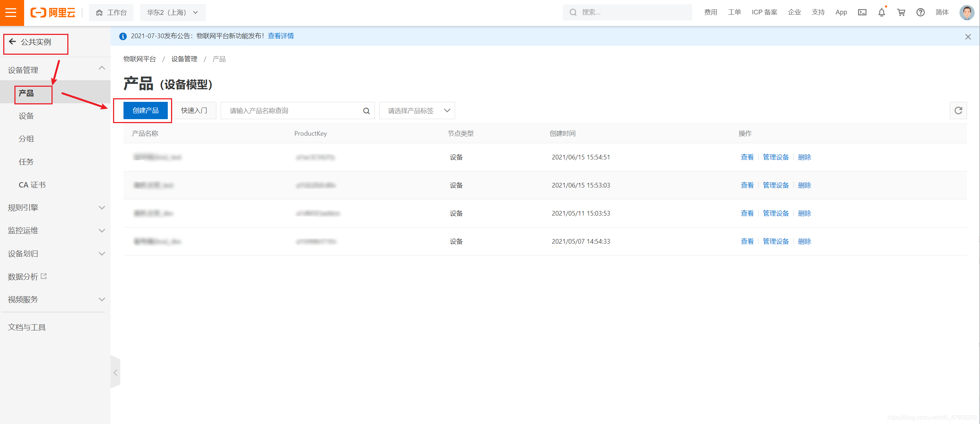Viewport: 980px width, 424px height.
Task: Collapse the 设备管理 sidebar section
Action: click(x=102, y=68)
